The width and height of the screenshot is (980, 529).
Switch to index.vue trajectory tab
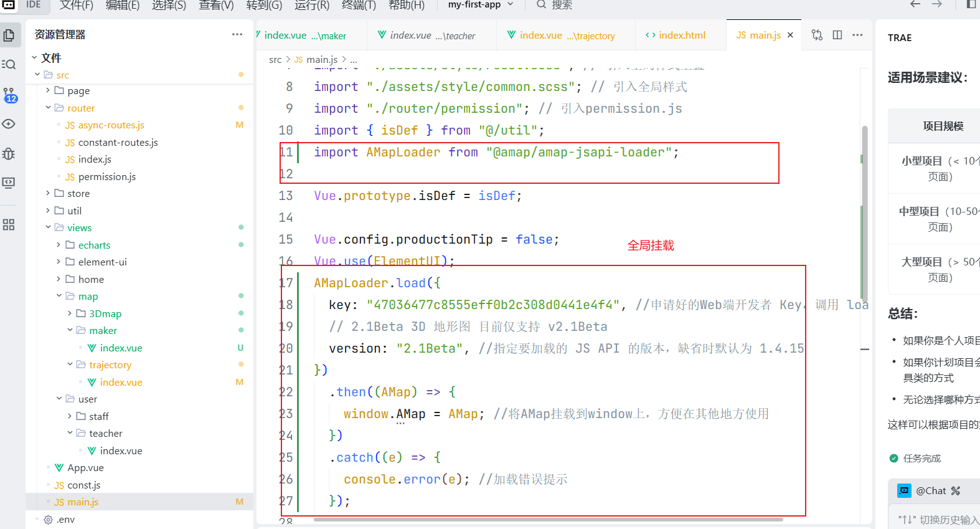point(566,35)
